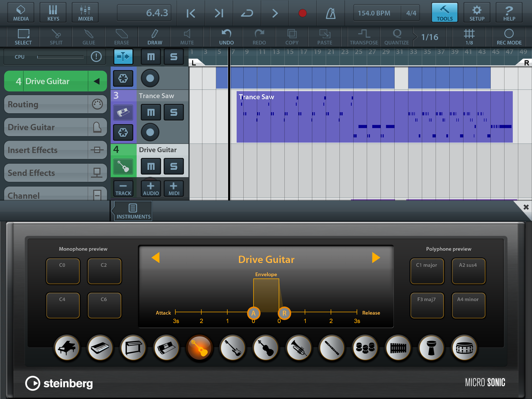Select the drum kit instrument category

coord(464,348)
